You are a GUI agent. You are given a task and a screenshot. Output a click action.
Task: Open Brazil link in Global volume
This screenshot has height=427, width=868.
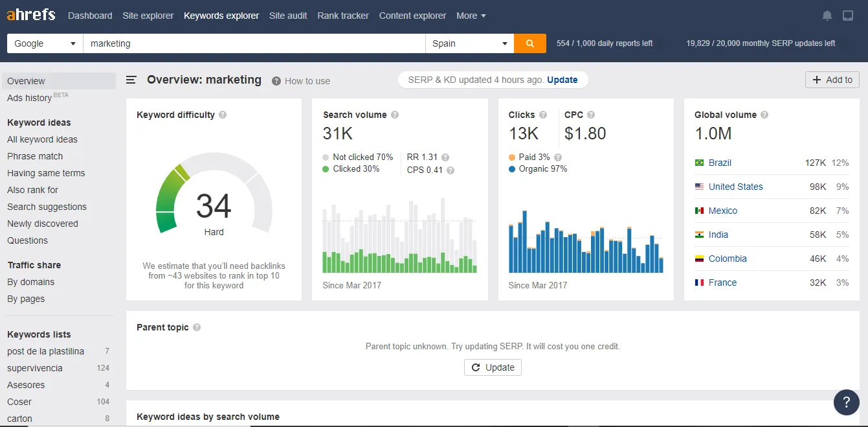720,163
